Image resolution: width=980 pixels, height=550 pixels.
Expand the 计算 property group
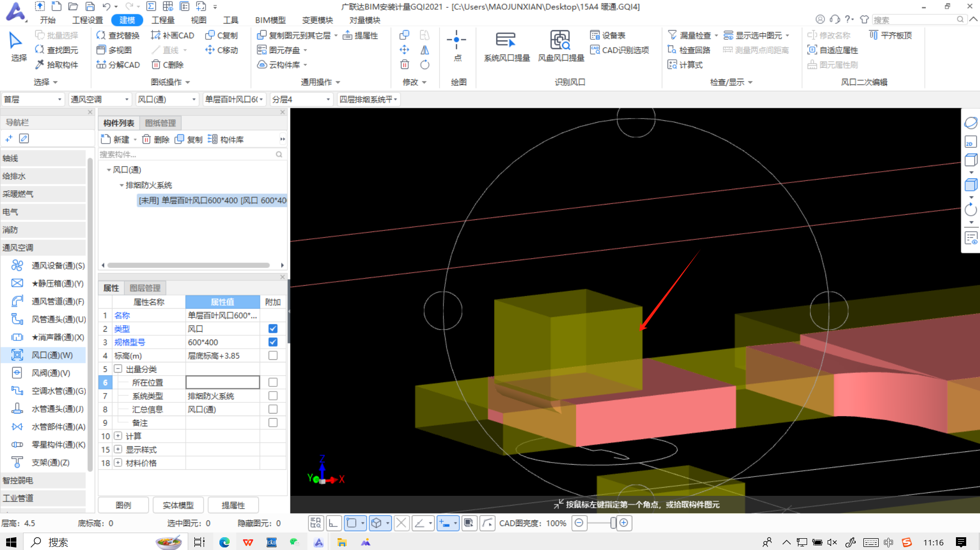coord(118,436)
